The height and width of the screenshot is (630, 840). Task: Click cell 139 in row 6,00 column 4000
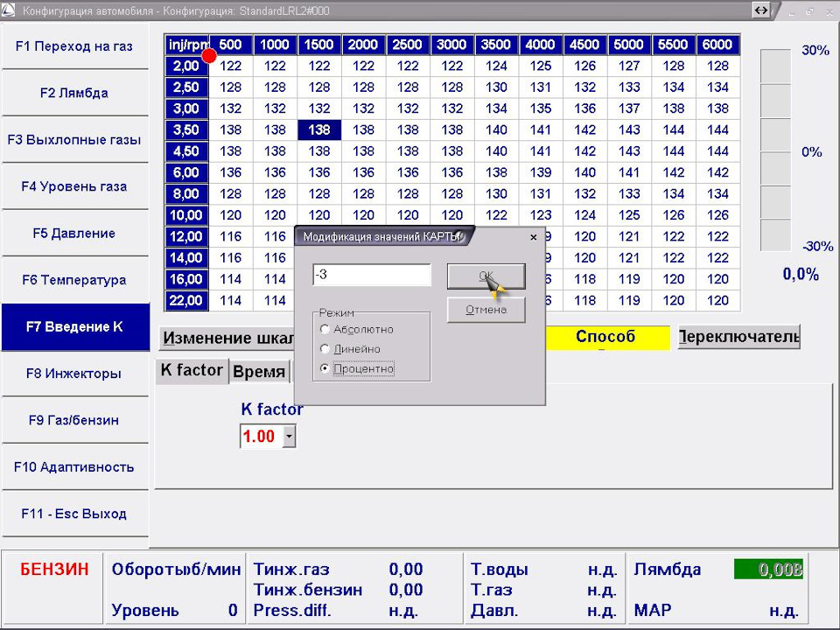pos(541,172)
